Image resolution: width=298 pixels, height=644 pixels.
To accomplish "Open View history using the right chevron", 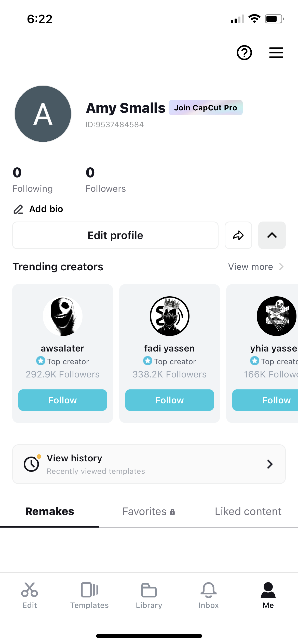I will (x=270, y=464).
